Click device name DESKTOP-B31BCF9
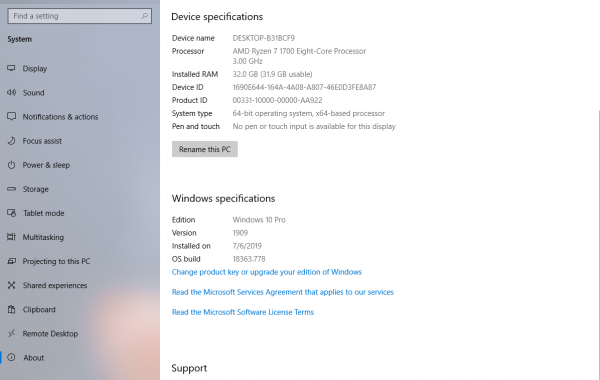This screenshot has height=380, width=600. click(264, 38)
